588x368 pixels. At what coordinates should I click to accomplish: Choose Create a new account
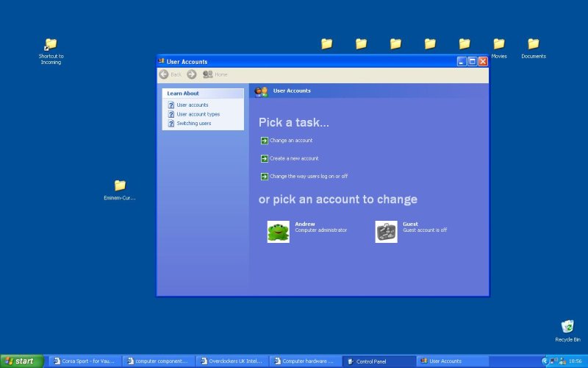click(x=294, y=158)
